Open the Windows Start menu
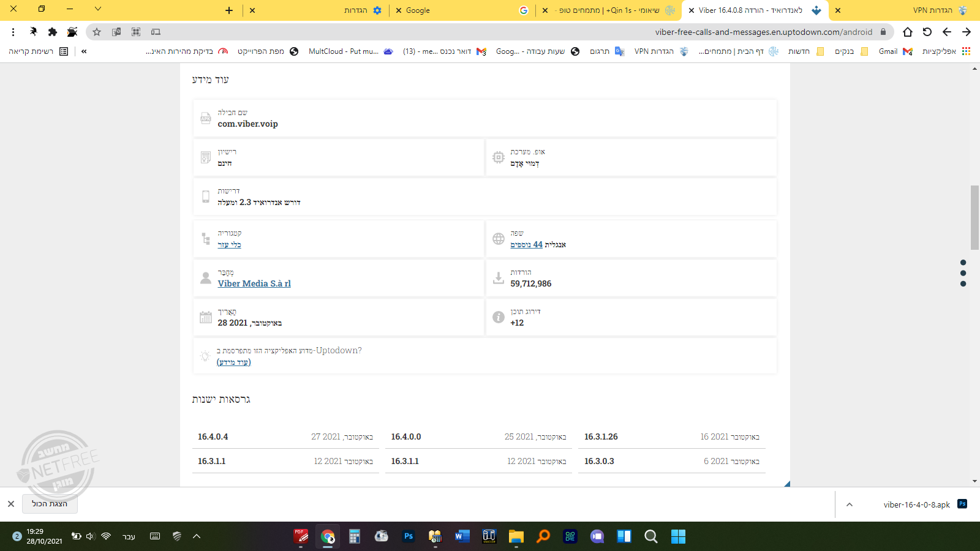Screen dimensions: 980x551 pos(678,536)
